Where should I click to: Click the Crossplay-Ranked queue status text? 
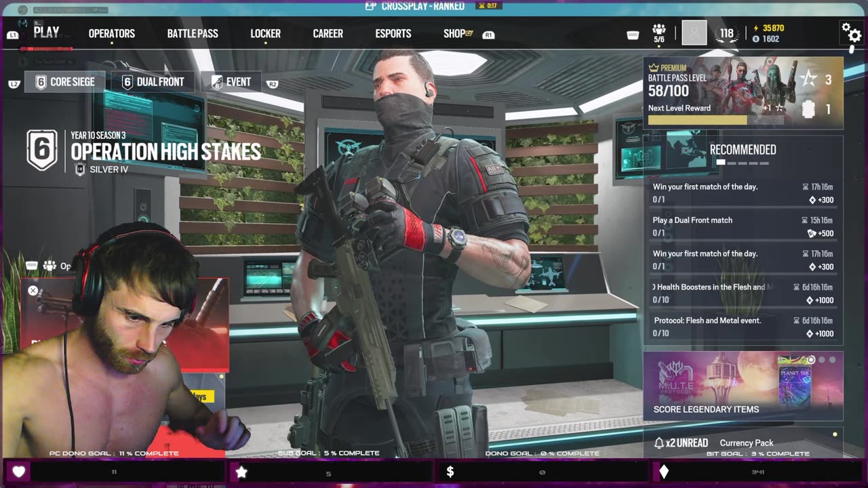[423, 6]
